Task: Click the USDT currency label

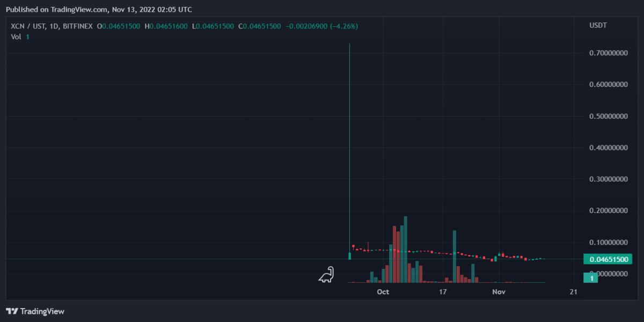Action: pyautogui.click(x=598, y=26)
